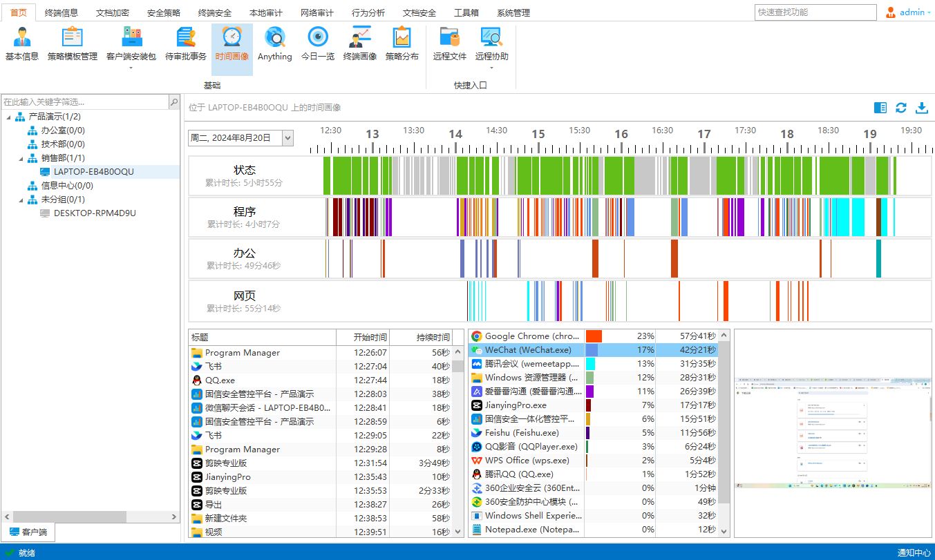Open the date picker dropdown

(x=287, y=138)
